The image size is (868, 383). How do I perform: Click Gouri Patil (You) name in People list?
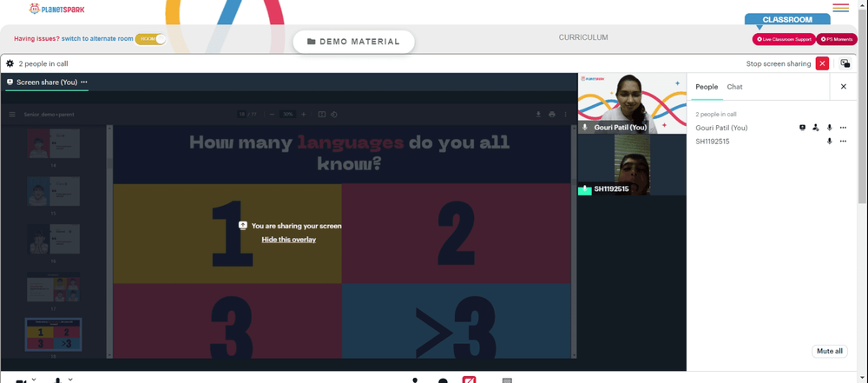pos(721,128)
